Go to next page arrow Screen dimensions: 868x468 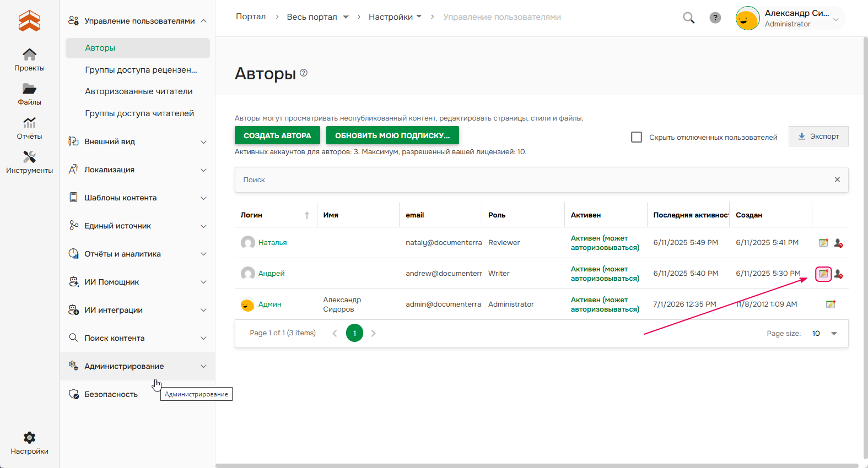(374, 333)
